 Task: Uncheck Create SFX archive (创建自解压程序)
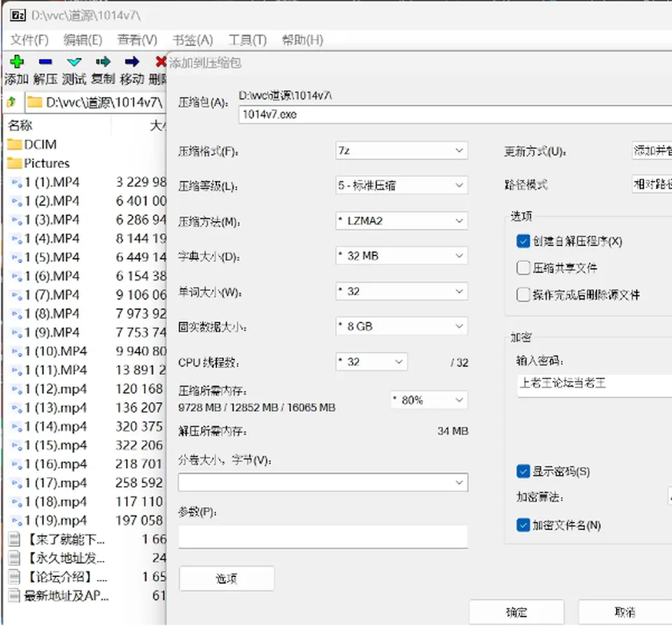coord(523,241)
